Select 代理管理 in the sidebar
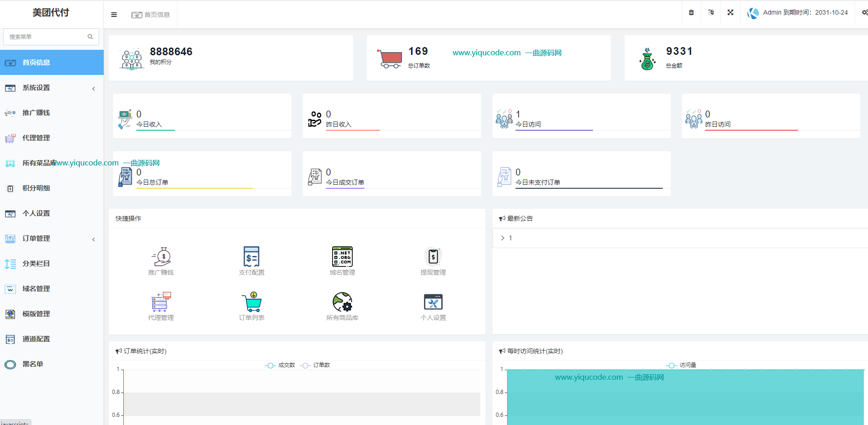868x425 pixels. [x=36, y=138]
